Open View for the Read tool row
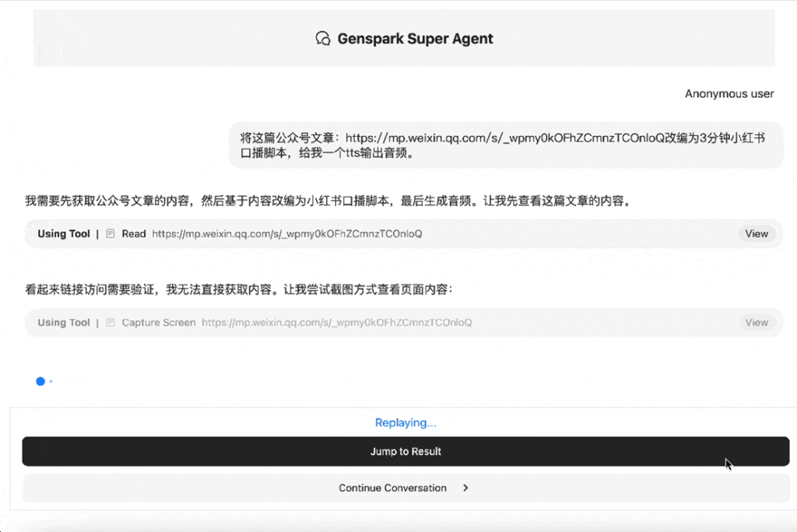Viewport: 797px width, 532px height. (756, 233)
